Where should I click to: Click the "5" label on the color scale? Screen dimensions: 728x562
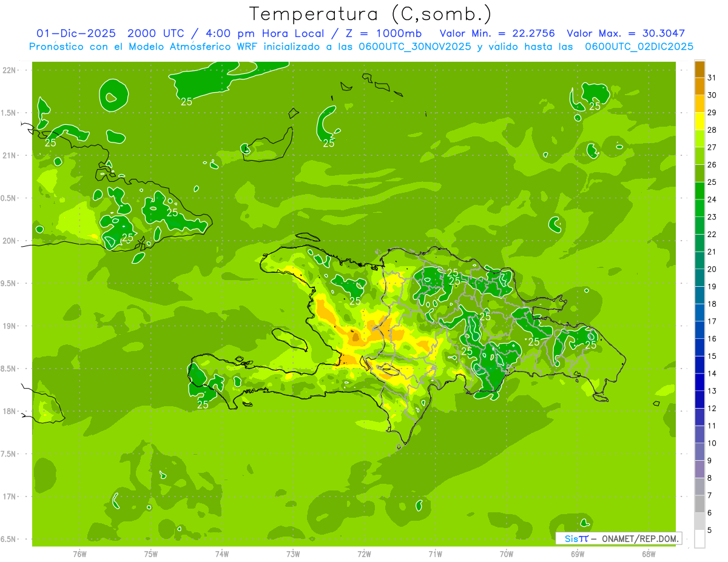pyautogui.click(x=710, y=530)
